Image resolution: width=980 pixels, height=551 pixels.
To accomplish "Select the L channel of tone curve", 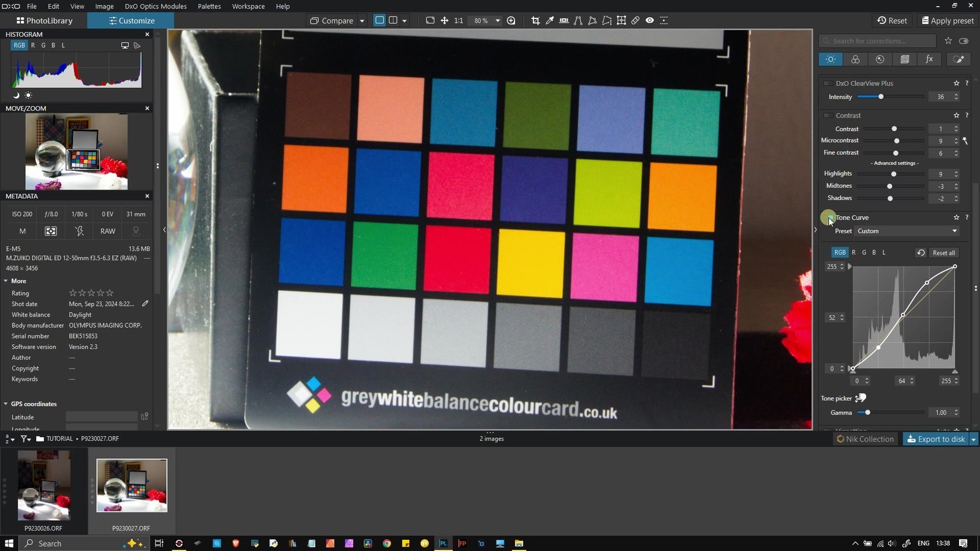I will (884, 252).
